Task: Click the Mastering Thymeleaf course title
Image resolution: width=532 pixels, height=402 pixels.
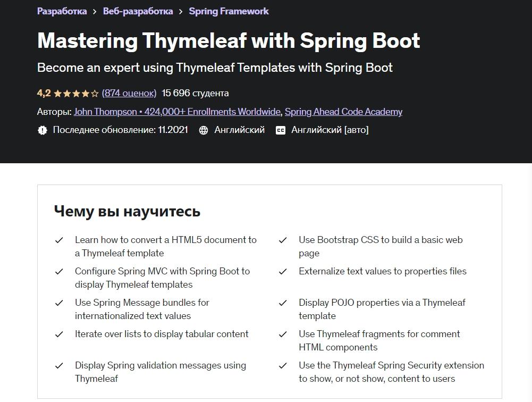Action: click(229, 41)
